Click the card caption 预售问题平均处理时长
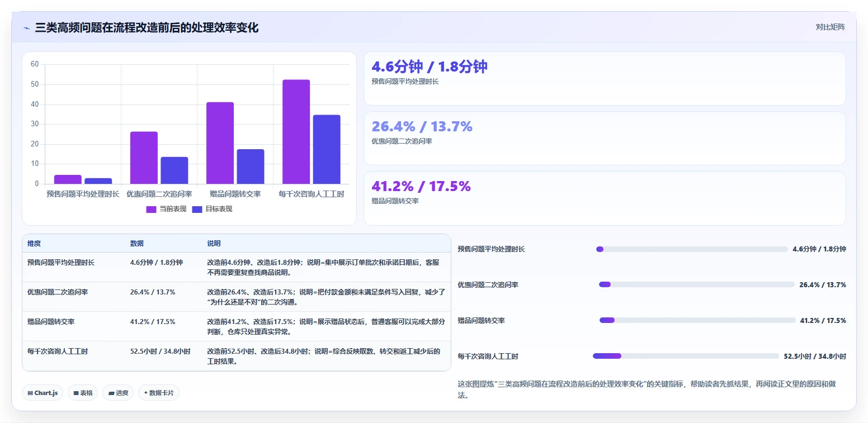This screenshot has height=423, width=868. 405,81
